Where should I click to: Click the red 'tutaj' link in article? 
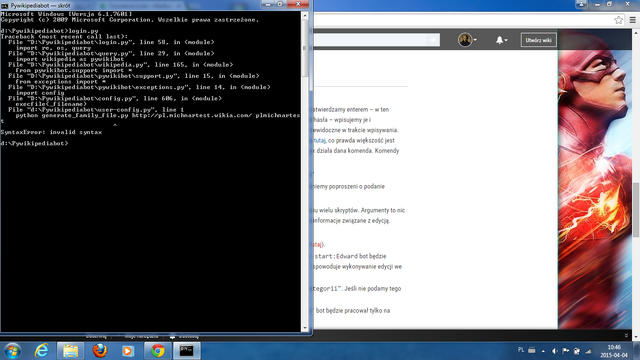point(317,244)
